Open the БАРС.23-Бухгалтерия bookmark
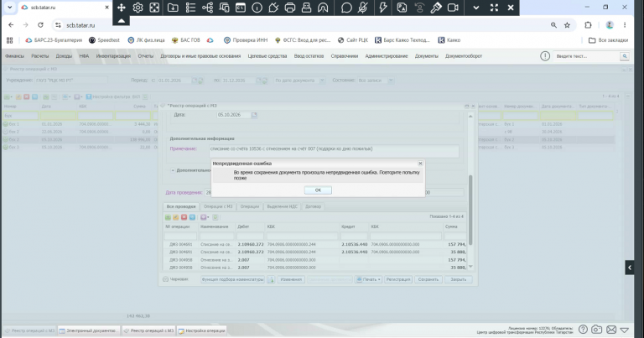 (x=54, y=40)
